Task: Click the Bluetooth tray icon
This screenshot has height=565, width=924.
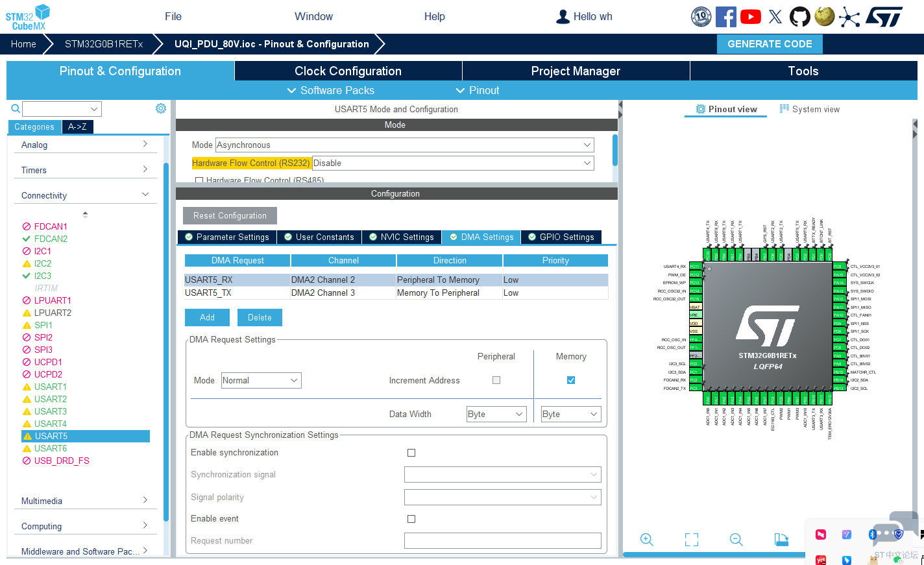Action: [x=873, y=535]
